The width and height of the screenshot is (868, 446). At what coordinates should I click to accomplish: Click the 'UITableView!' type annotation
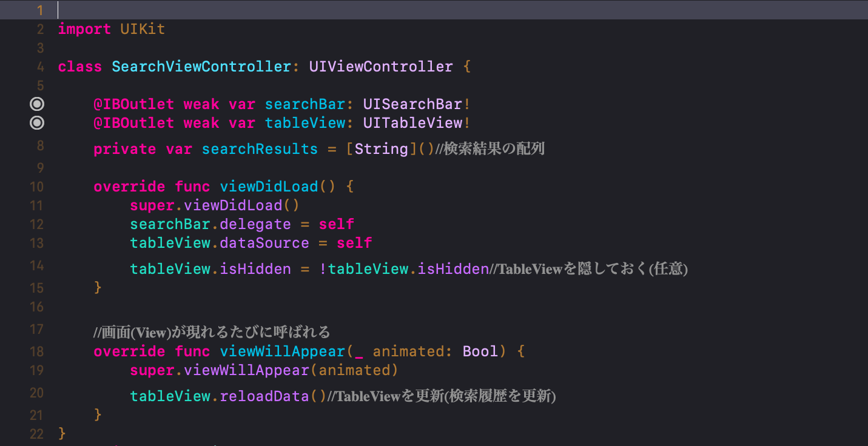[x=417, y=123]
